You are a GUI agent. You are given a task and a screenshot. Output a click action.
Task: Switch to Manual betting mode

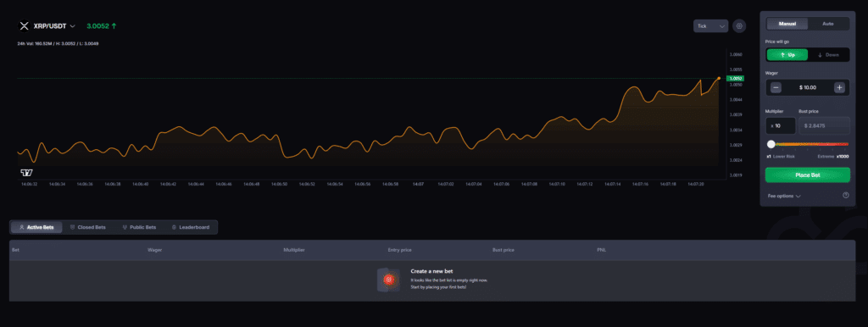pos(787,24)
